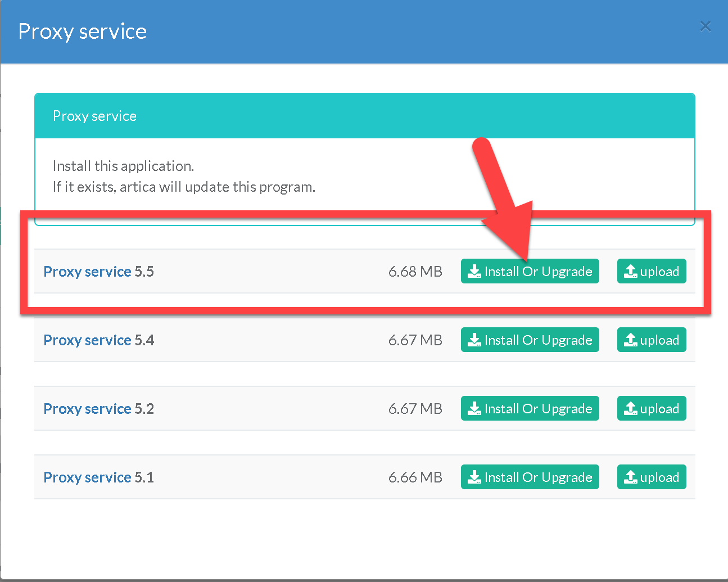Select the Proxy service 5.2 link

pyautogui.click(x=98, y=409)
